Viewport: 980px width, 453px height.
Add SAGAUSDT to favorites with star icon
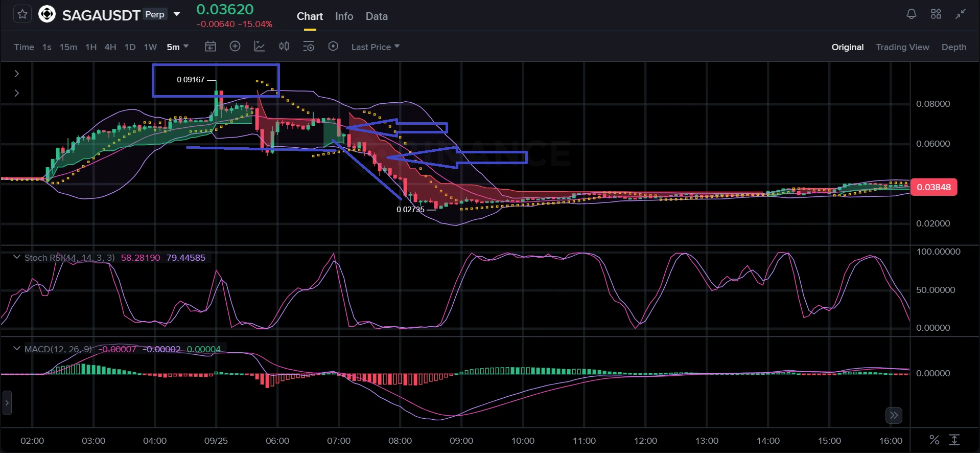click(x=22, y=14)
